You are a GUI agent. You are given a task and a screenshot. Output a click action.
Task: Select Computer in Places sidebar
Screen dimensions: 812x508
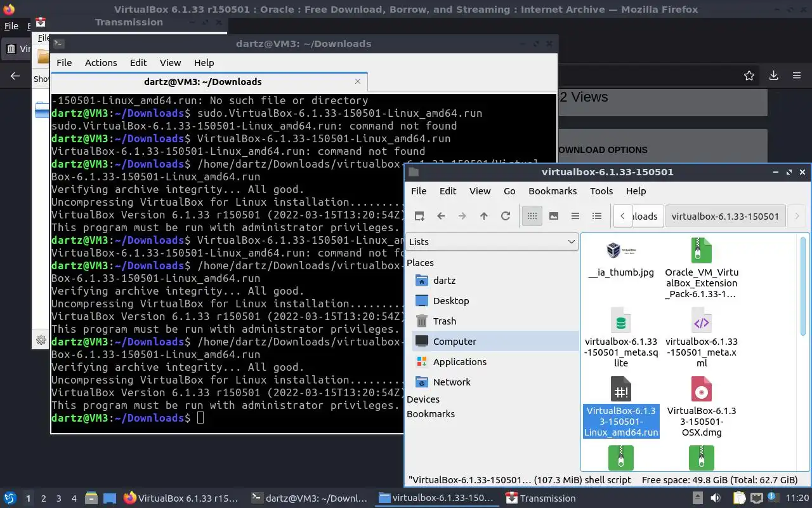pyautogui.click(x=495, y=341)
